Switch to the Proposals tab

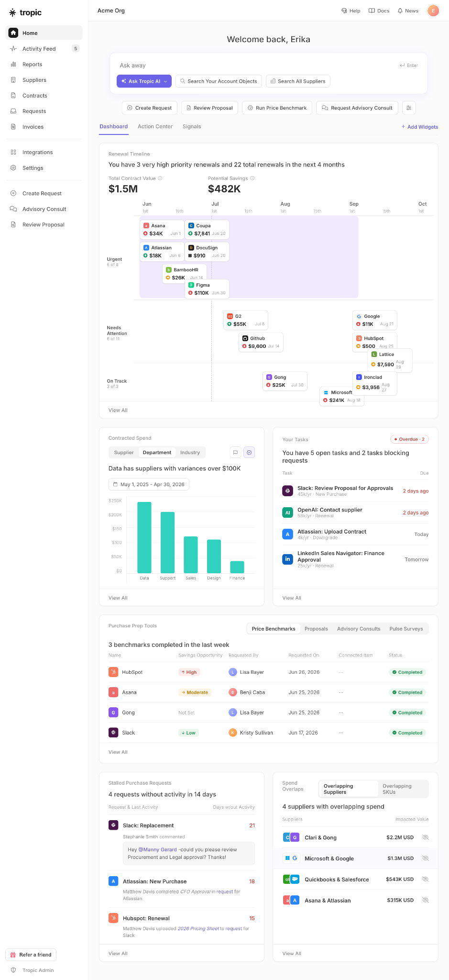coord(316,629)
